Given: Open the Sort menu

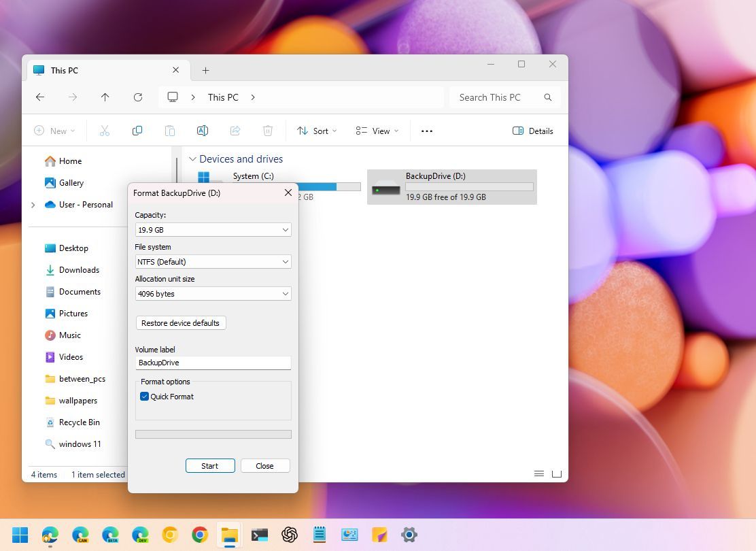Looking at the screenshot, I should [317, 131].
